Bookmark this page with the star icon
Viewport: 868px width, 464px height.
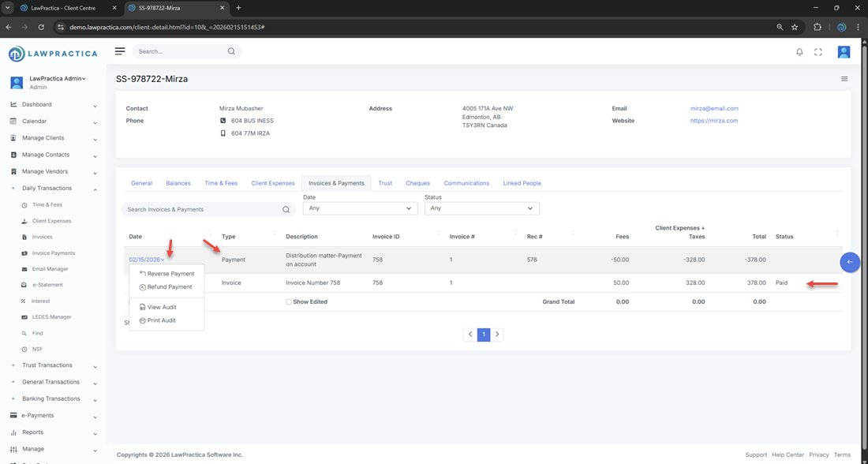795,27
